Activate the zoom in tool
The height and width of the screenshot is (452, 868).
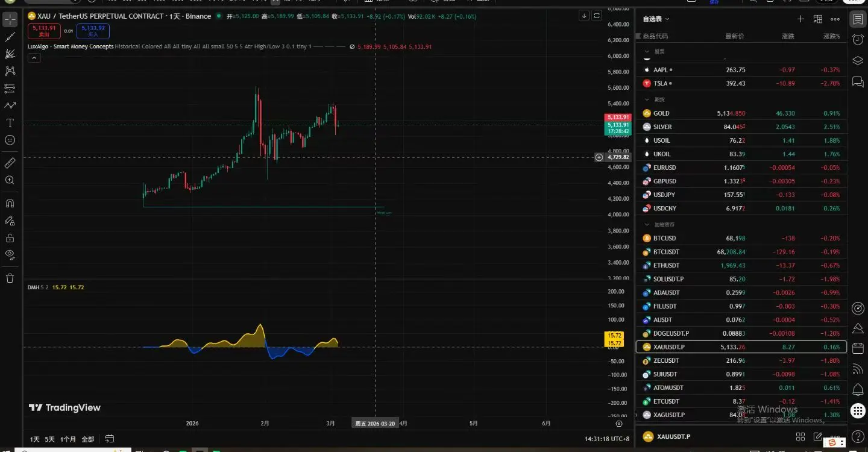[x=10, y=180]
